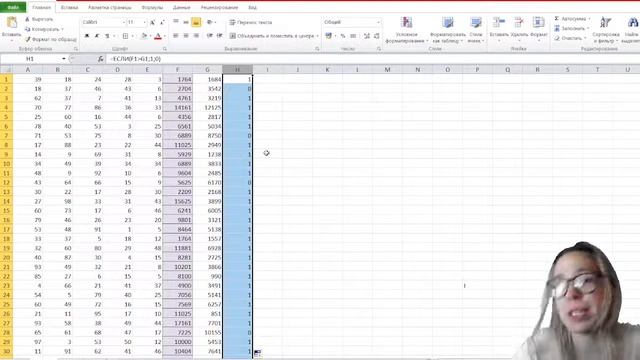Apply accounting number format
This screenshot has height=360, width=640.
point(329,36)
